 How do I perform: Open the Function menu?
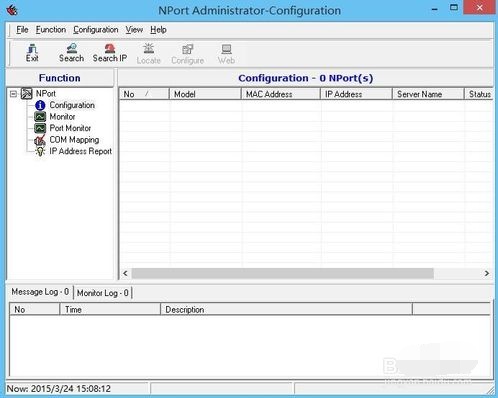[x=51, y=30]
